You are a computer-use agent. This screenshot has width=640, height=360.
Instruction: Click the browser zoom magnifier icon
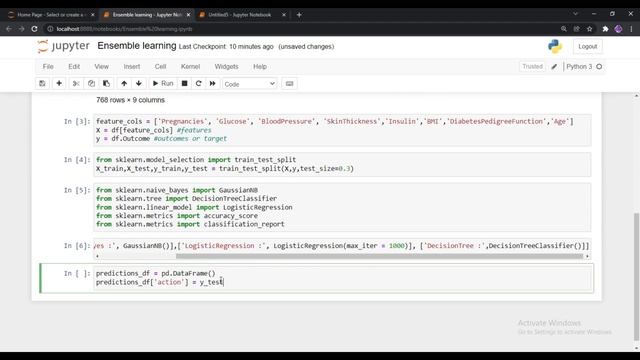564,29
